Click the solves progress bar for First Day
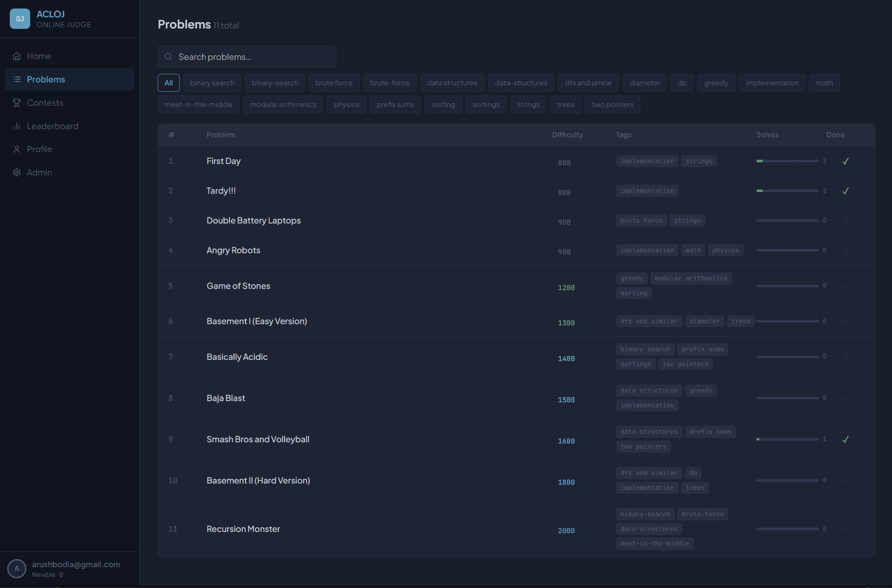The height and width of the screenshot is (588, 892). coord(787,161)
